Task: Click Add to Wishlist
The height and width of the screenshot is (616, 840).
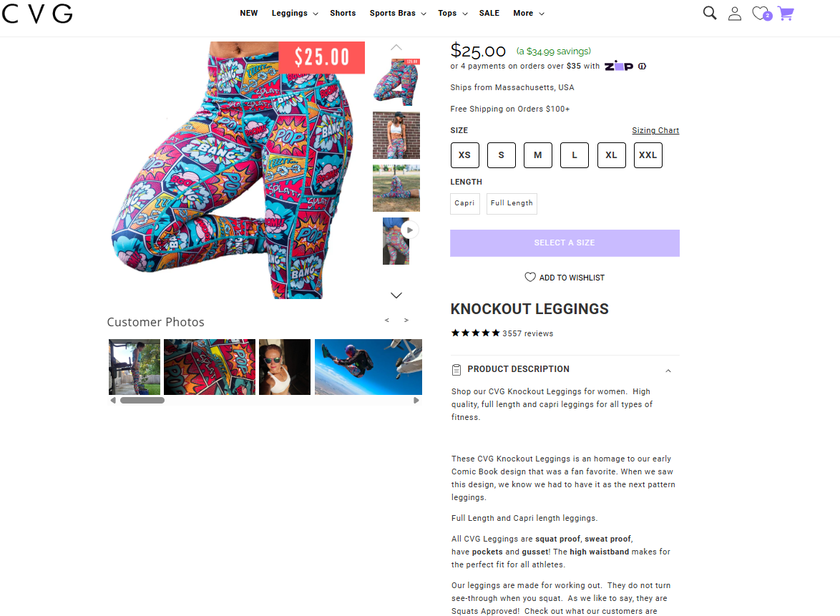Action: [565, 278]
